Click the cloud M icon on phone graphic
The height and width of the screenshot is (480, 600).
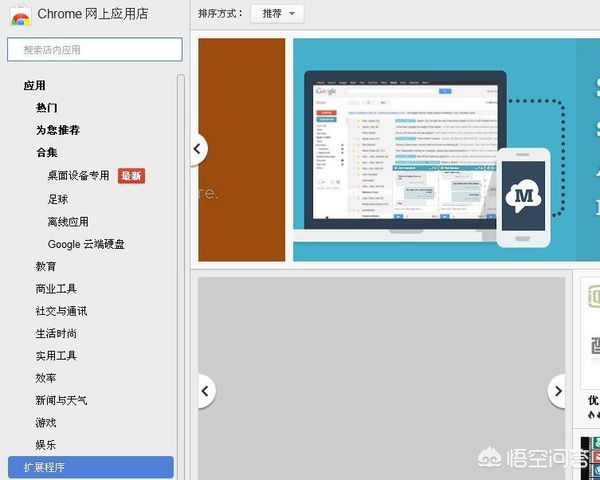point(523,196)
